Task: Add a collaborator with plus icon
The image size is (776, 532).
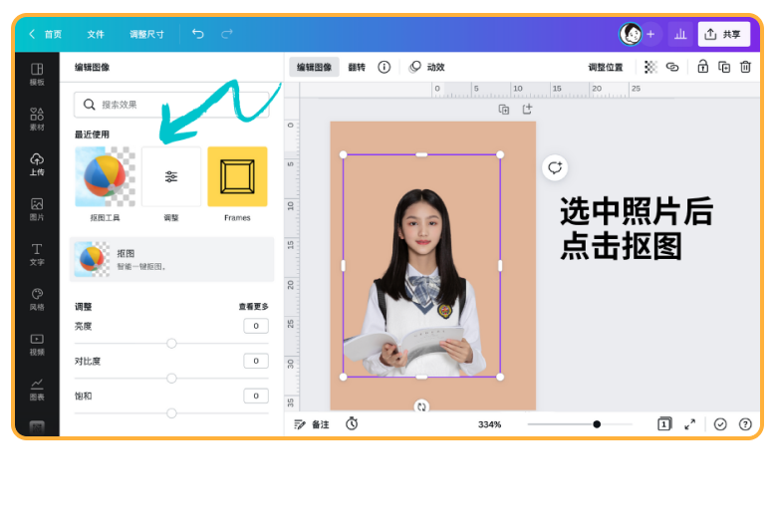Action: [x=650, y=34]
